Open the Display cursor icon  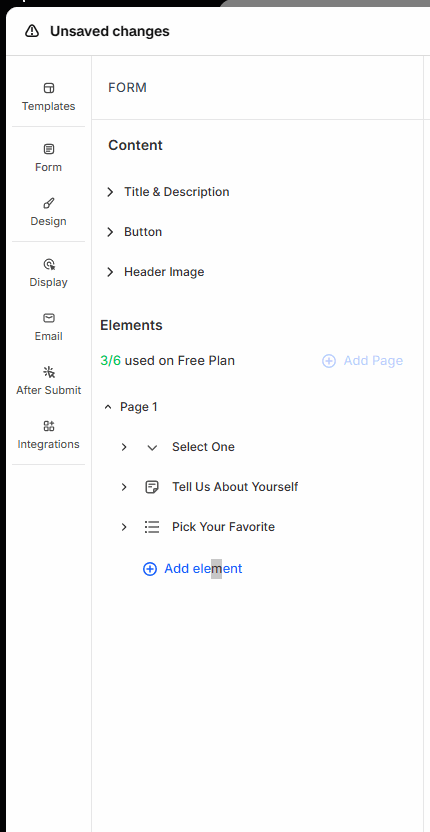click(49, 264)
